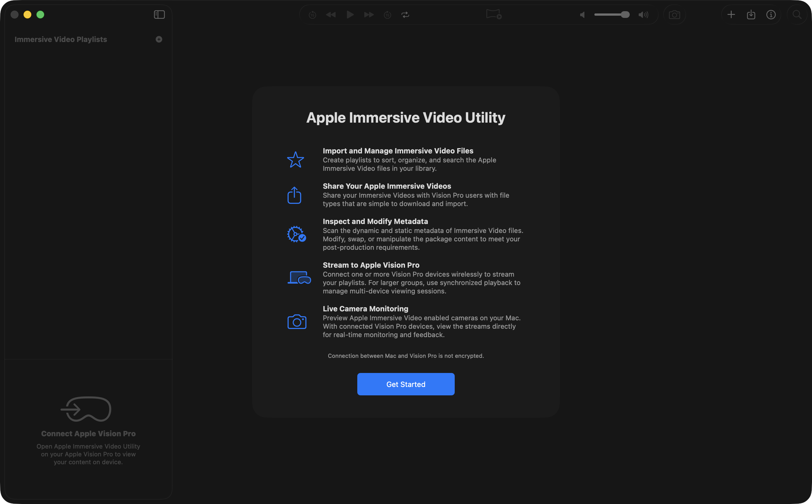
Task: Mute audio with the low-volume speaker icon
Action: pyautogui.click(x=582, y=15)
